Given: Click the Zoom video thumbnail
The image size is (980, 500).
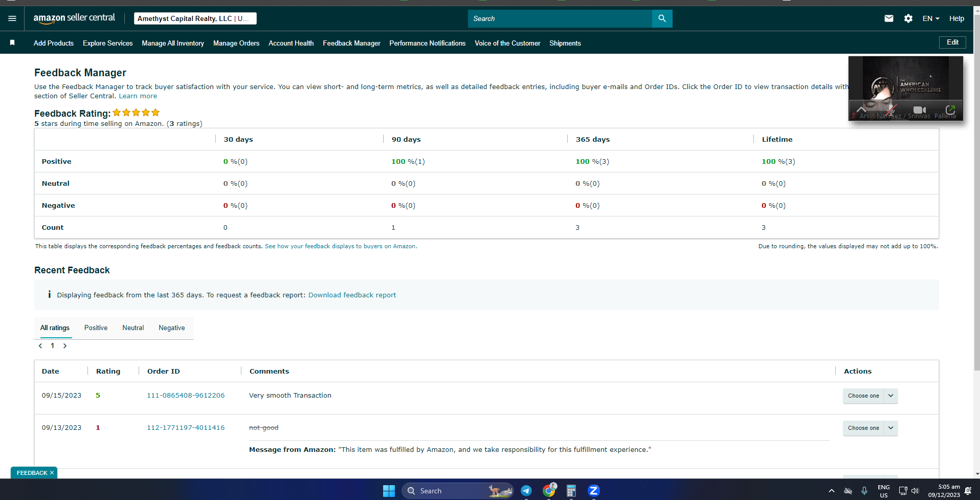Looking at the screenshot, I should point(905,88).
